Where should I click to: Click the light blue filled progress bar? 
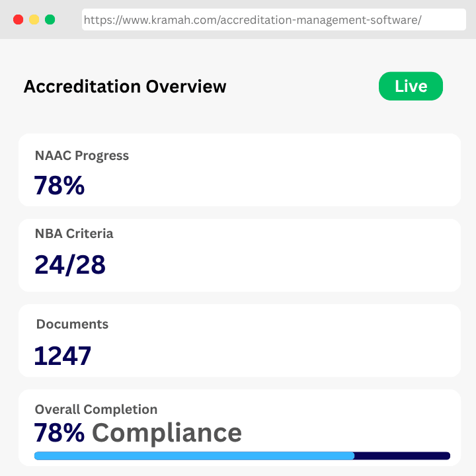[x=194, y=456]
